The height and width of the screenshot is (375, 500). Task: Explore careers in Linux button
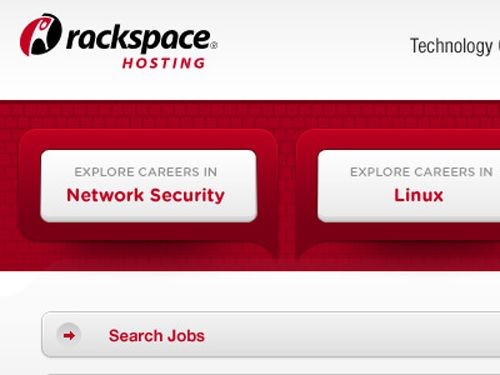tap(409, 186)
